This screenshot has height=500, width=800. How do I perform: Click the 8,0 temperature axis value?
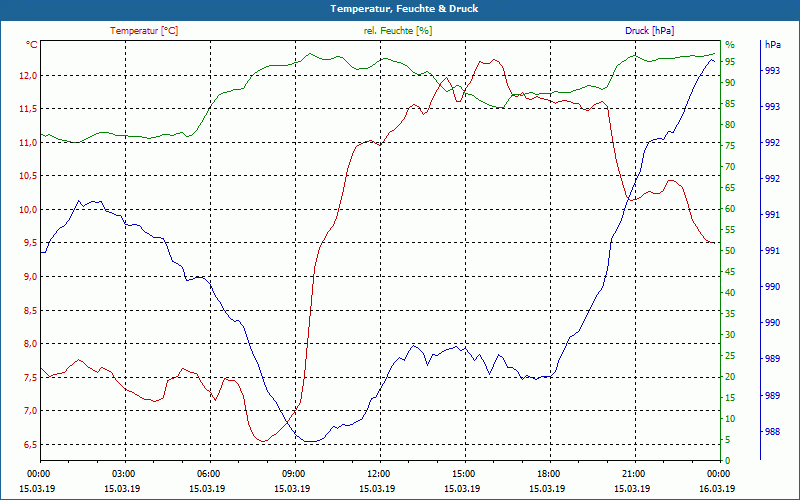(x=30, y=344)
